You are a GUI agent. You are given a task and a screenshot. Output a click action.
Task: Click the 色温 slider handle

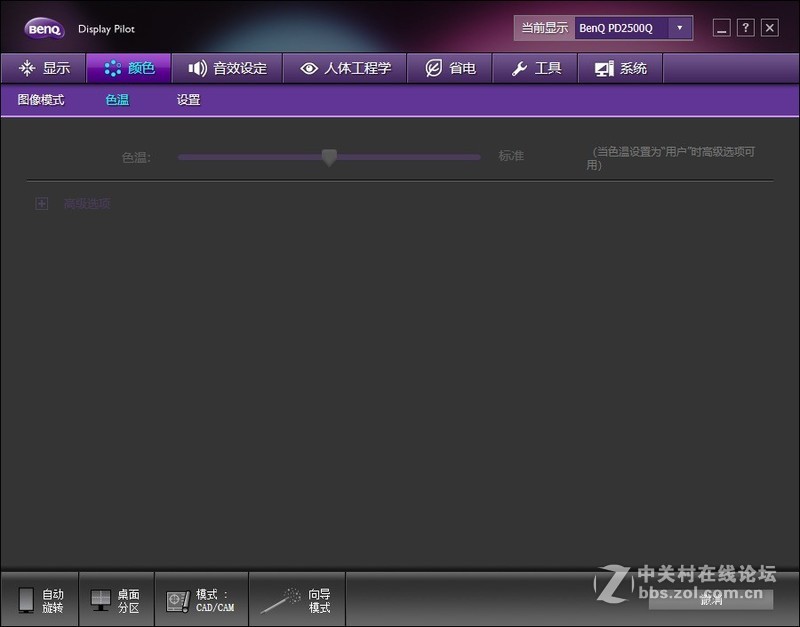click(330, 157)
